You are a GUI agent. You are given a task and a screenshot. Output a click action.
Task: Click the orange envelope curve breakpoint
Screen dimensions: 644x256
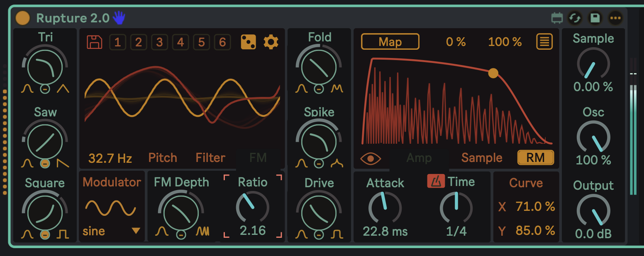click(x=493, y=73)
